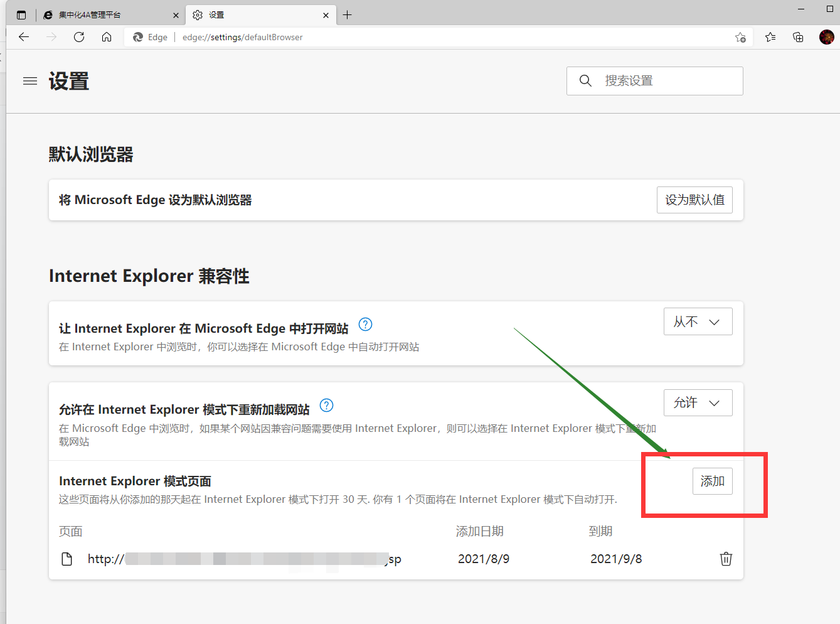This screenshot has width=840, height=624.
Task: Focus the 搜索设置 search field
Action: 654,81
